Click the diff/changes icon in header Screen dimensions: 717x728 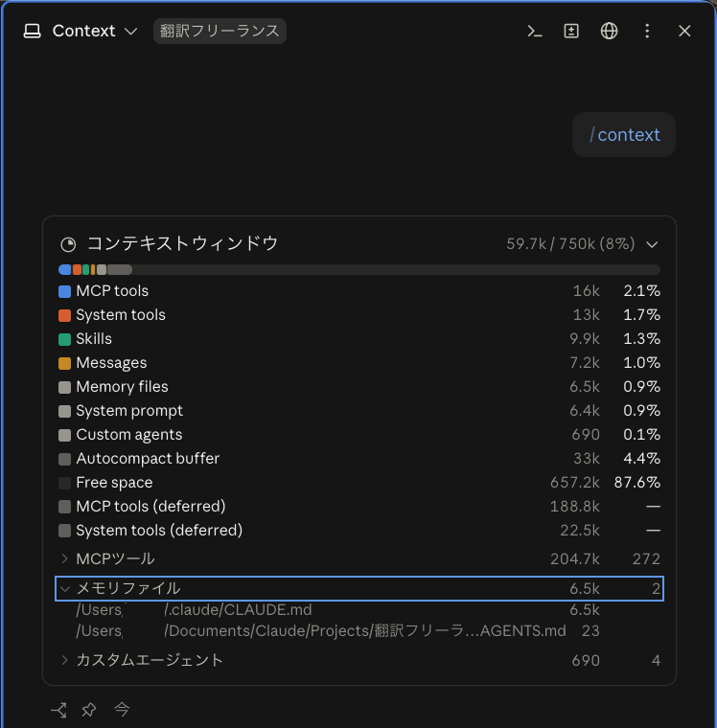[x=571, y=31]
